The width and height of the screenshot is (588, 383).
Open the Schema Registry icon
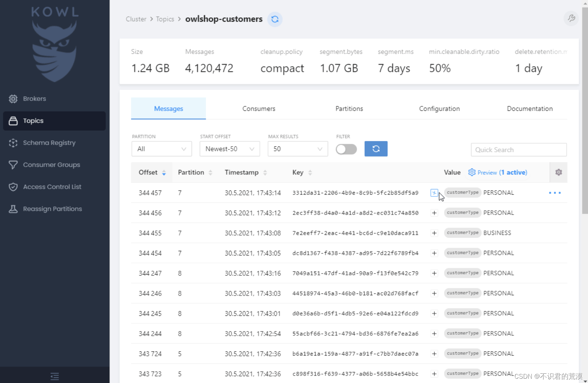point(13,143)
